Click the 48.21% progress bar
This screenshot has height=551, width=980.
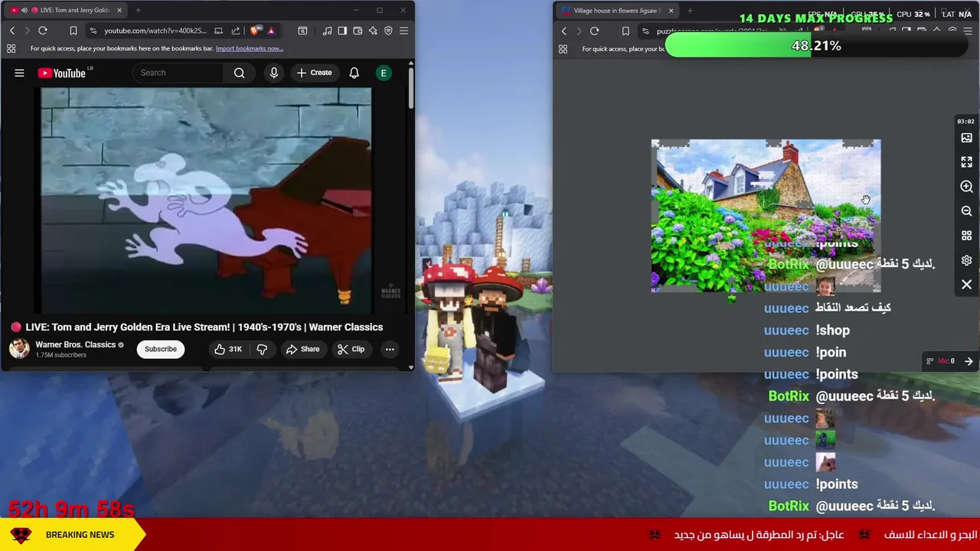(816, 46)
